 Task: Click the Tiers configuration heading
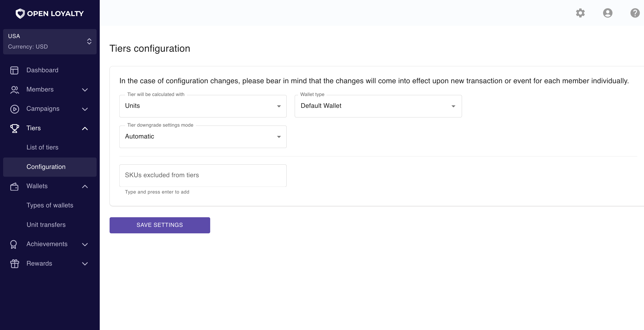pos(150,49)
